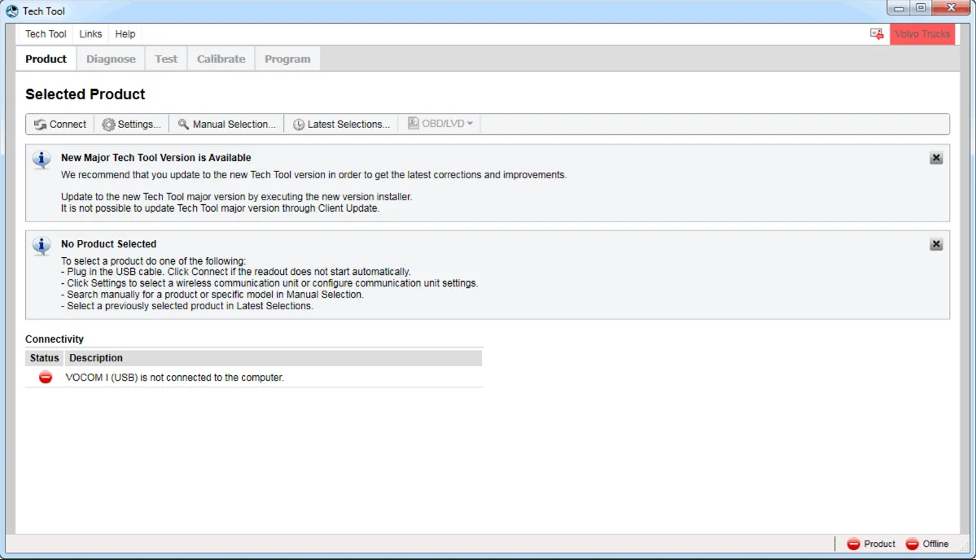
Task: Dismiss the No Product Selected notification
Action: point(936,244)
